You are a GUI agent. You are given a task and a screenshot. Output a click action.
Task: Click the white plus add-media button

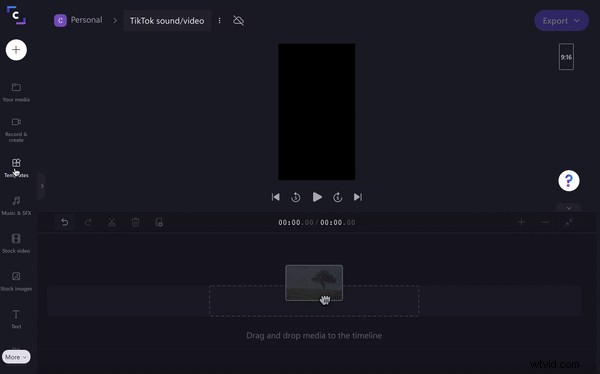[16, 50]
